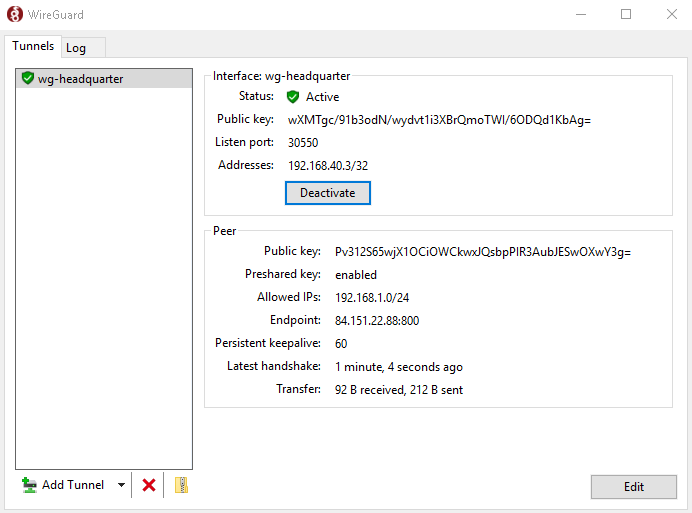The height and width of the screenshot is (513, 692).
Task: Click the WireGuard logo in title bar
Action: (15, 14)
